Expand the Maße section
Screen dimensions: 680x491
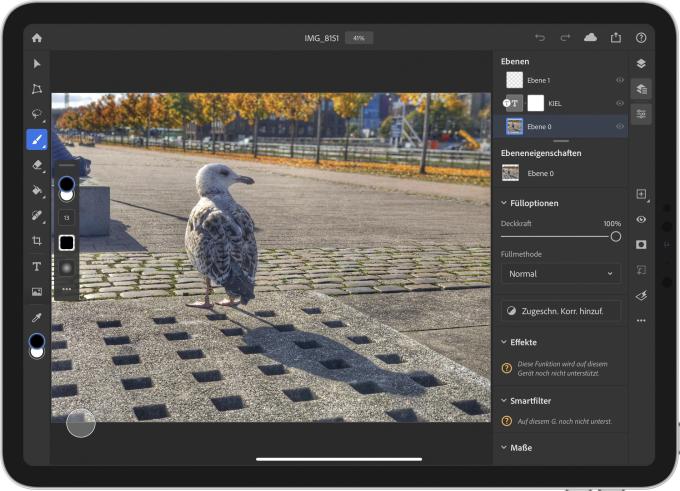tap(504, 447)
